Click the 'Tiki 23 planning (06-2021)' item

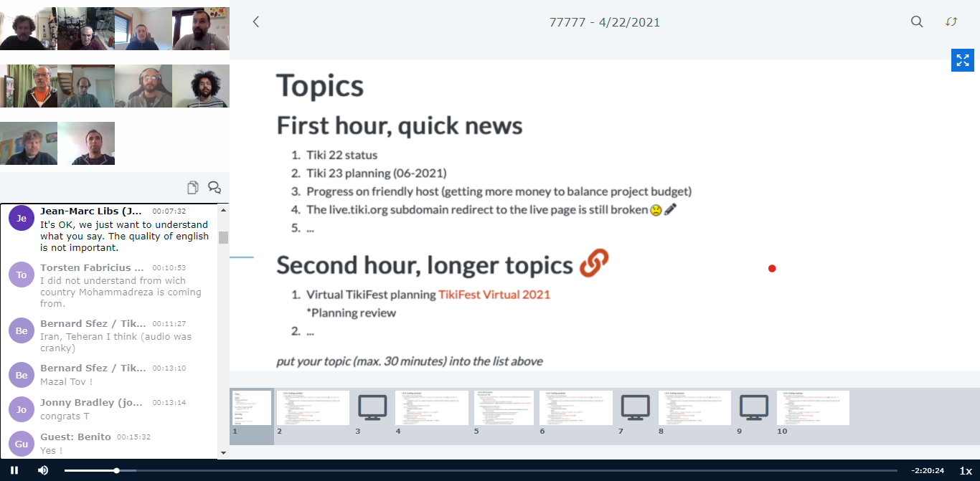tap(377, 173)
